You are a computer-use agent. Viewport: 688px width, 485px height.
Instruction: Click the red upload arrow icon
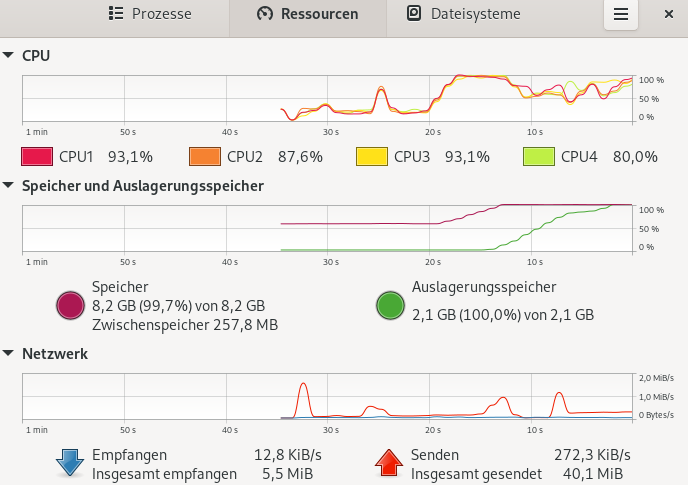click(x=389, y=462)
